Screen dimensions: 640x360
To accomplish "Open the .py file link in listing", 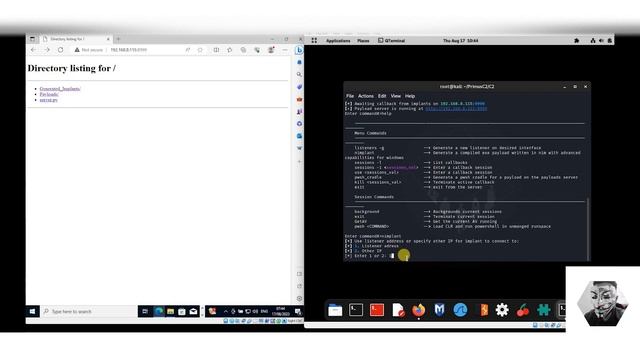I will pyautogui.click(x=49, y=100).
